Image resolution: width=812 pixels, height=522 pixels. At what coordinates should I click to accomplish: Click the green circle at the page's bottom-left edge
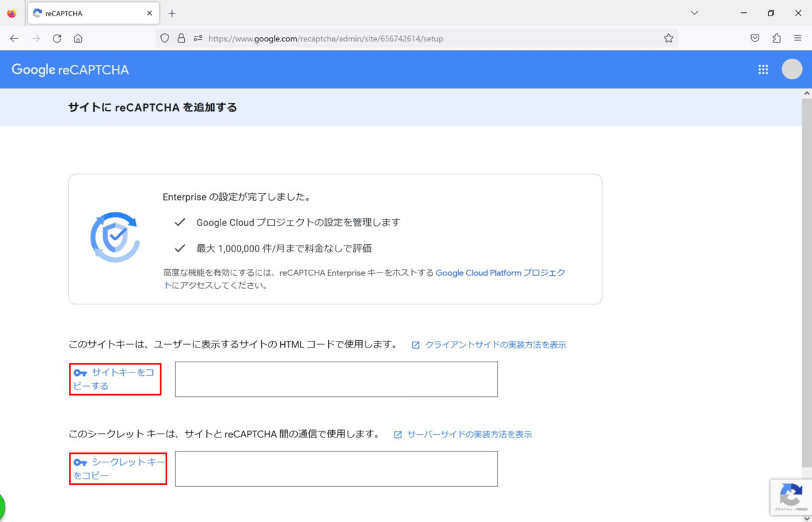coord(2,507)
